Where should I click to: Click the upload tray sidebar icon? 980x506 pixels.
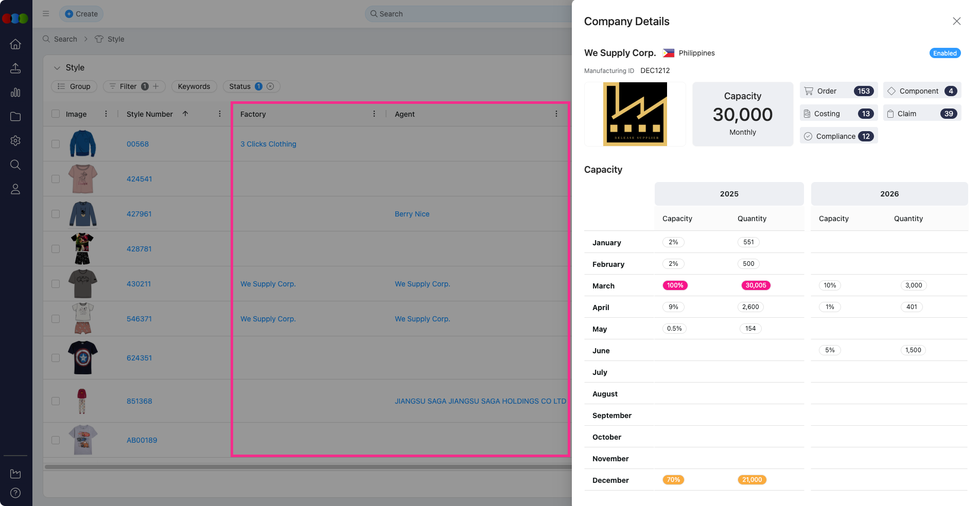tap(15, 68)
